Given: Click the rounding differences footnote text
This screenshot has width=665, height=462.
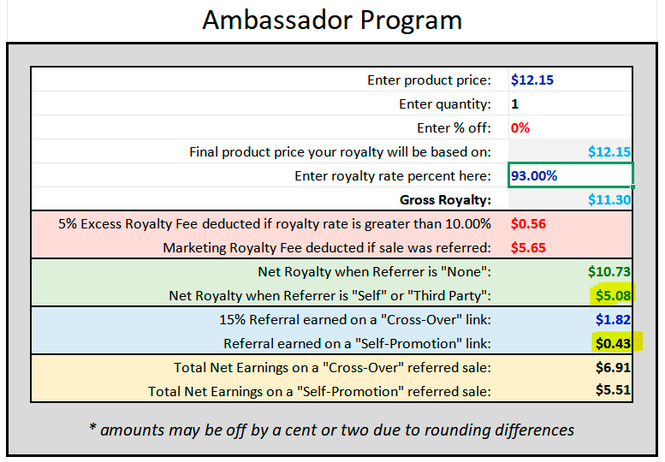Looking at the screenshot, I should coord(332,430).
